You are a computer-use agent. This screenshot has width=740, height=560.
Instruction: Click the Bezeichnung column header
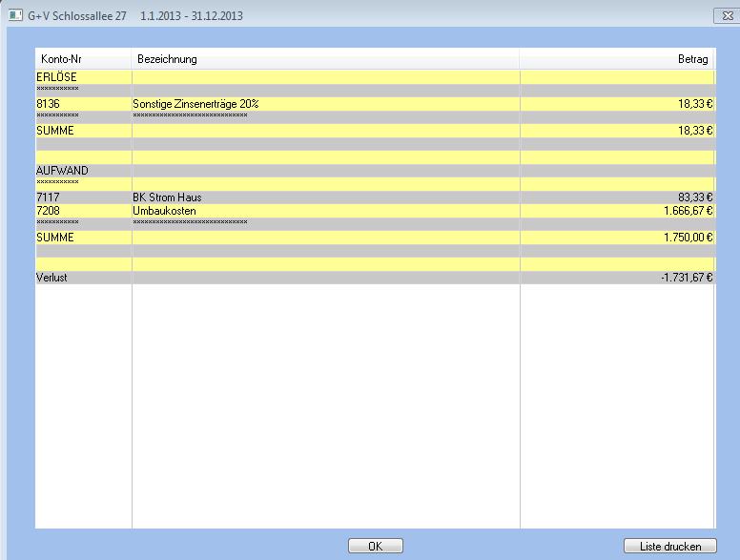[x=325, y=59]
